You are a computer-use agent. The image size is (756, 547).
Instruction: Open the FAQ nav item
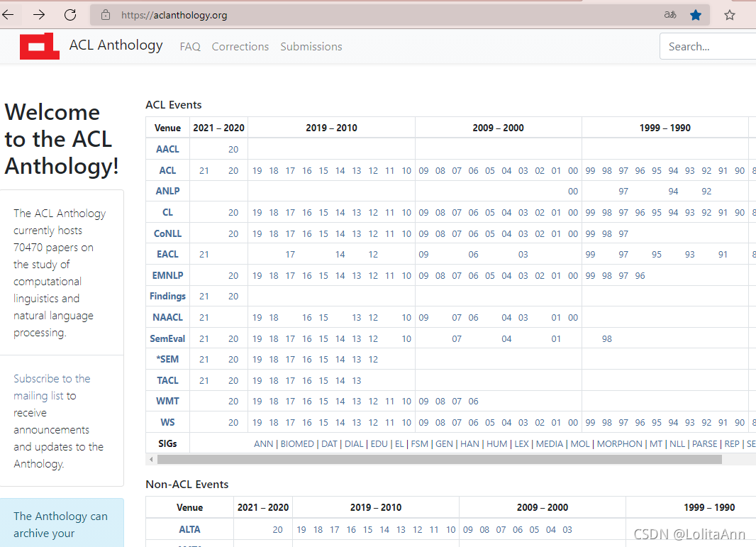pyautogui.click(x=190, y=47)
